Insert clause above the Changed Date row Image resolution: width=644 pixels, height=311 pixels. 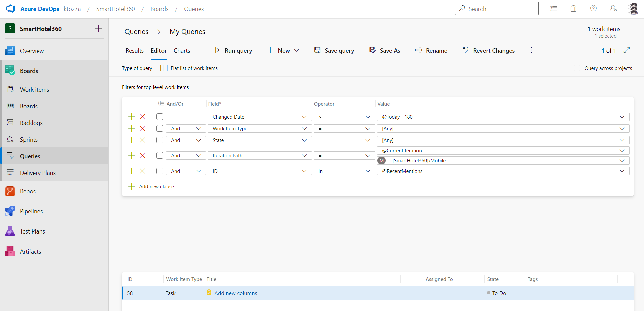[132, 117]
